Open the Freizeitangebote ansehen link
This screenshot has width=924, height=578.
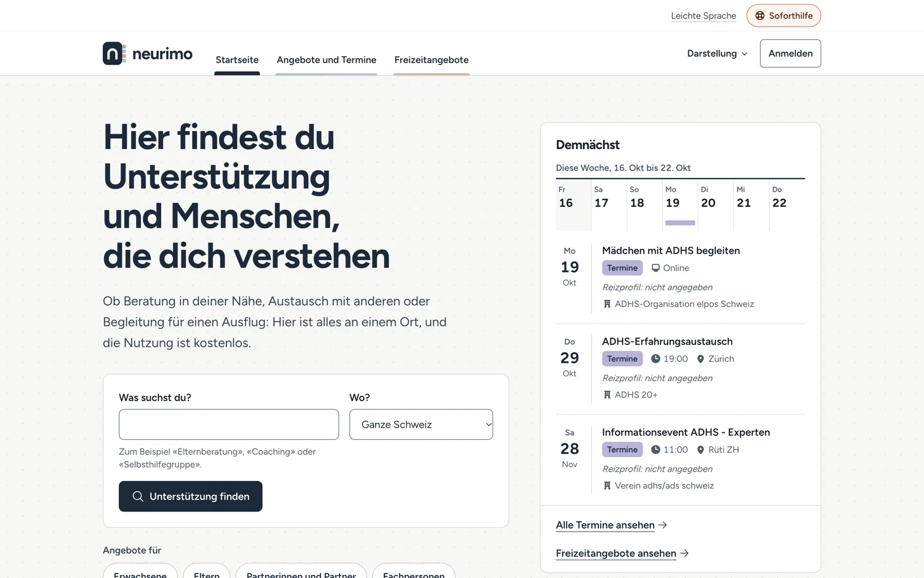[x=616, y=553]
